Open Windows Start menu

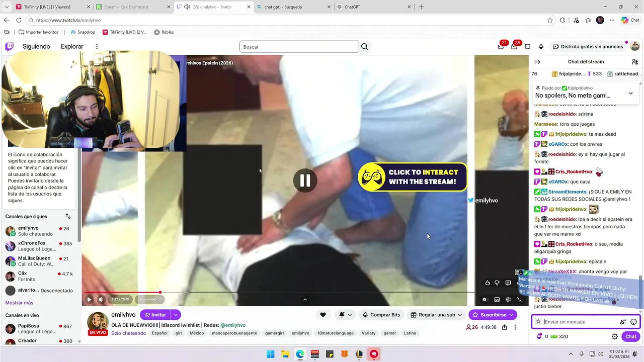coord(270,354)
